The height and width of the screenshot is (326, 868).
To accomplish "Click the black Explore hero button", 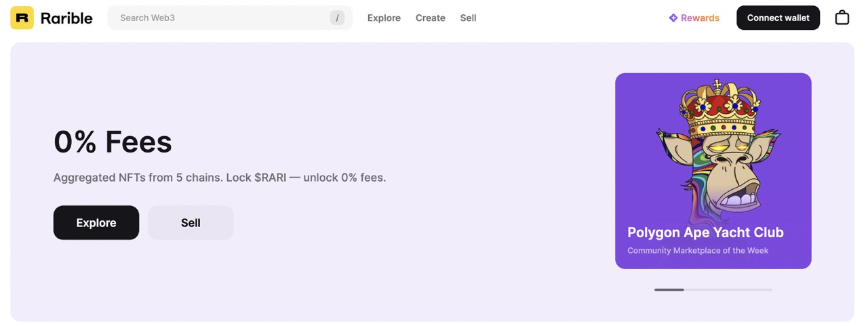I will 96,222.
